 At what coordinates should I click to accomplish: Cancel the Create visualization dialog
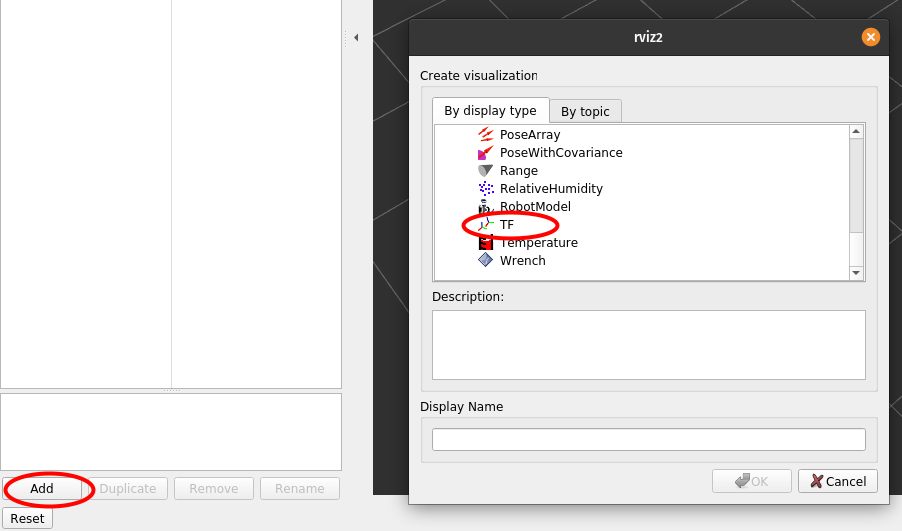click(x=838, y=481)
